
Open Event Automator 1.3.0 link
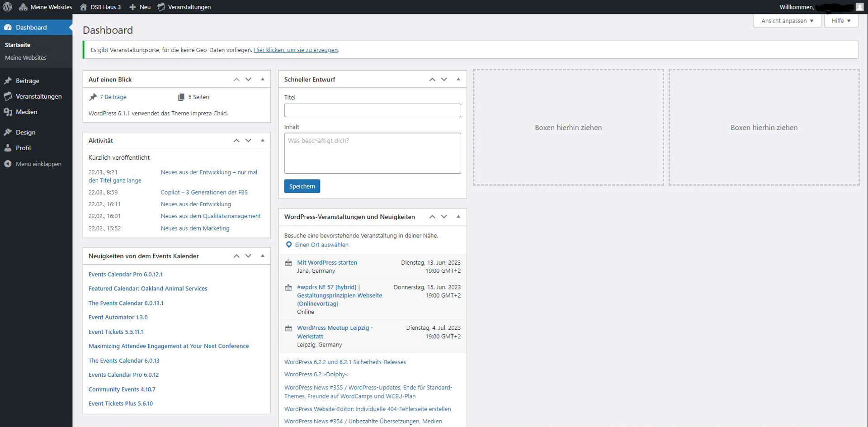118,318
